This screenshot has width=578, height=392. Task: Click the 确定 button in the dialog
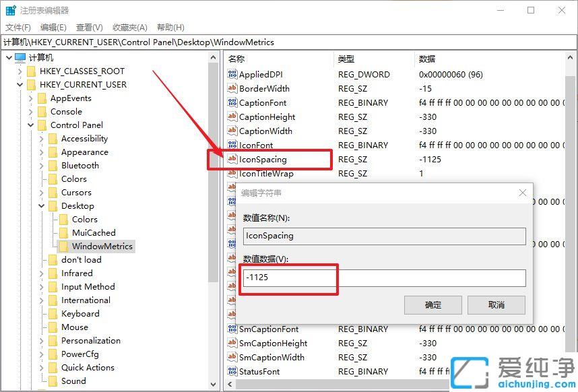(432, 304)
